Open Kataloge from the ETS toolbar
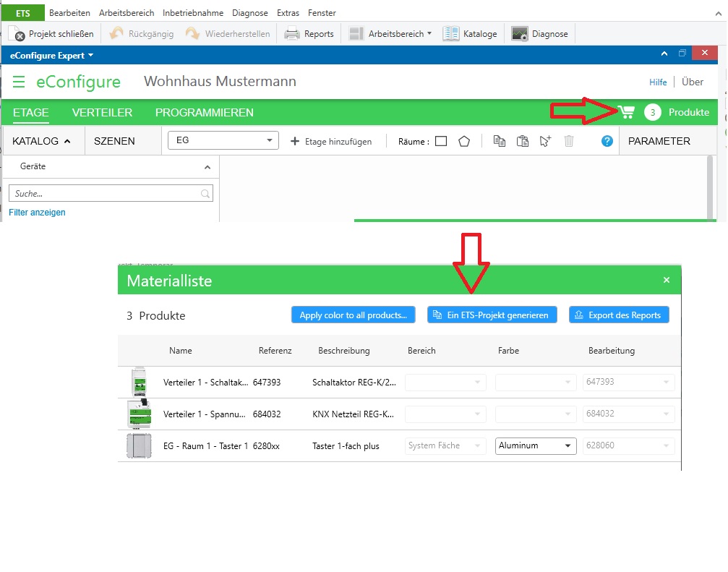728x572 pixels. [x=470, y=34]
